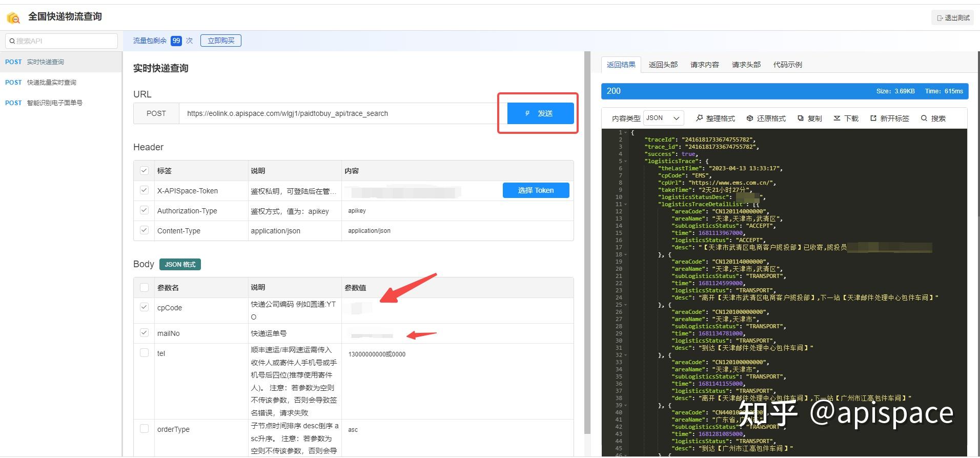The width and height of the screenshot is (980, 458).
Task: Click the 下载 download icon
Action: pos(837,118)
